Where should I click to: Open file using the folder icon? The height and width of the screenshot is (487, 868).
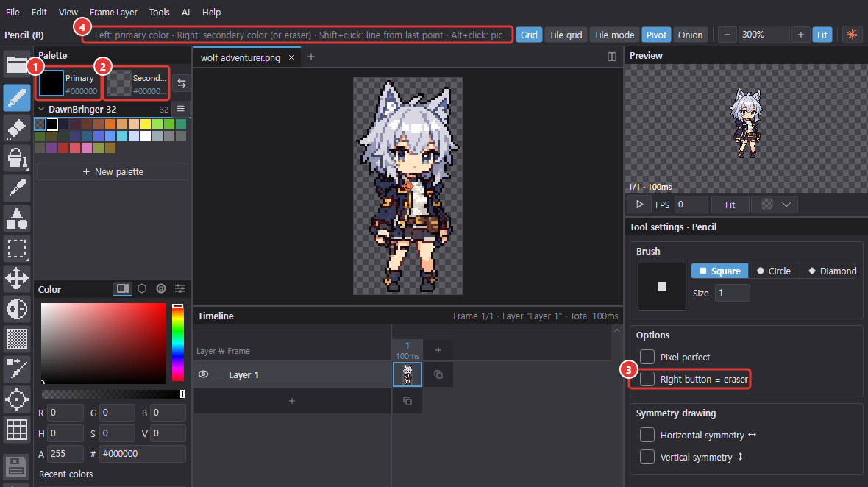click(x=17, y=65)
